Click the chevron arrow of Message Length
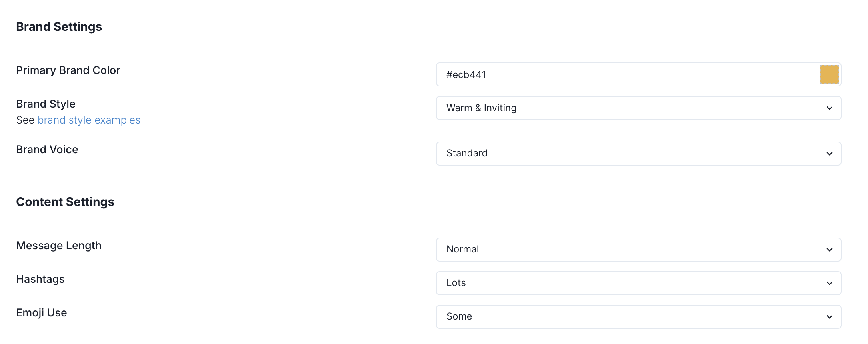This screenshot has width=868, height=344. pyautogui.click(x=829, y=250)
